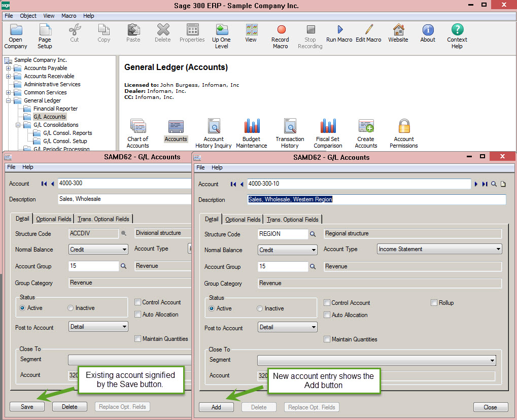The height and width of the screenshot is (420, 517).
Task: Open Normal Balance dropdown in left window
Action: tap(98, 249)
